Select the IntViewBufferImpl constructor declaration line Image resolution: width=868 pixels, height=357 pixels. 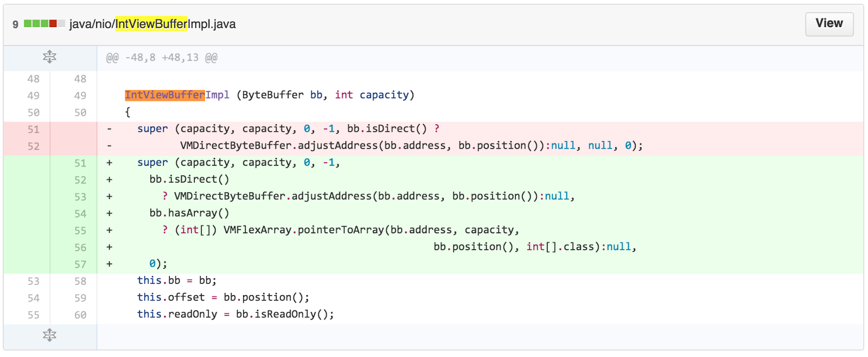pos(270,95)
